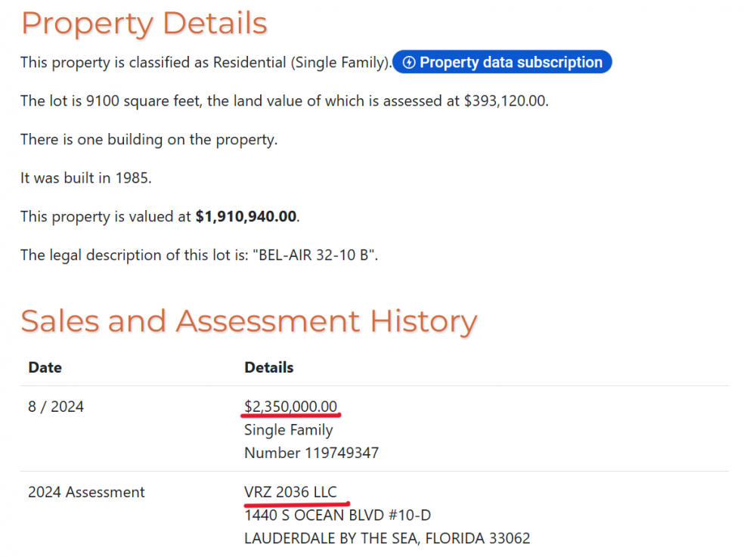Click the Sales and Assessment History heading
Screen dimensions: 756x557
(x=249, y=321)
